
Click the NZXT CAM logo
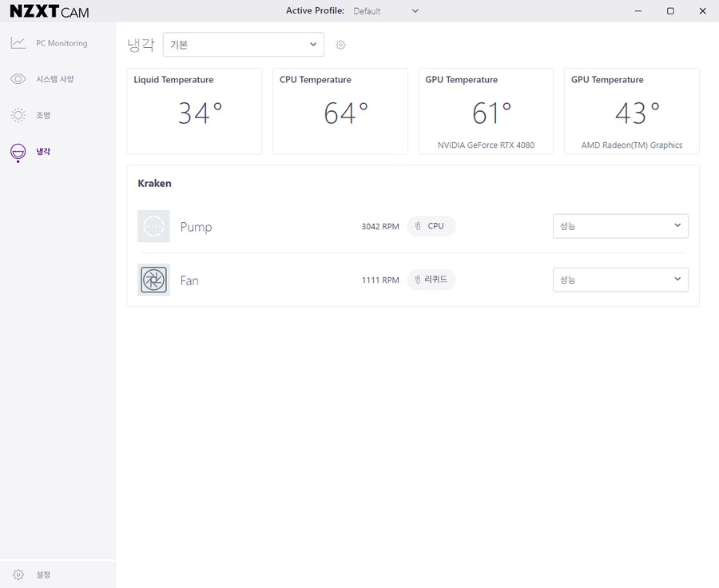(x=50, y=11)
